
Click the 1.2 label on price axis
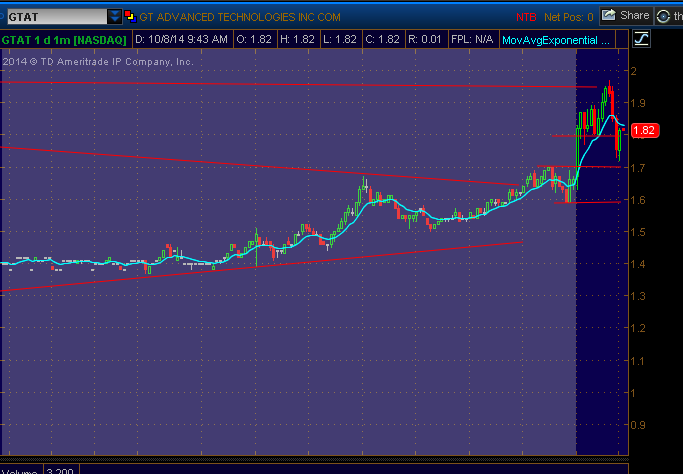tap(638, 328)
